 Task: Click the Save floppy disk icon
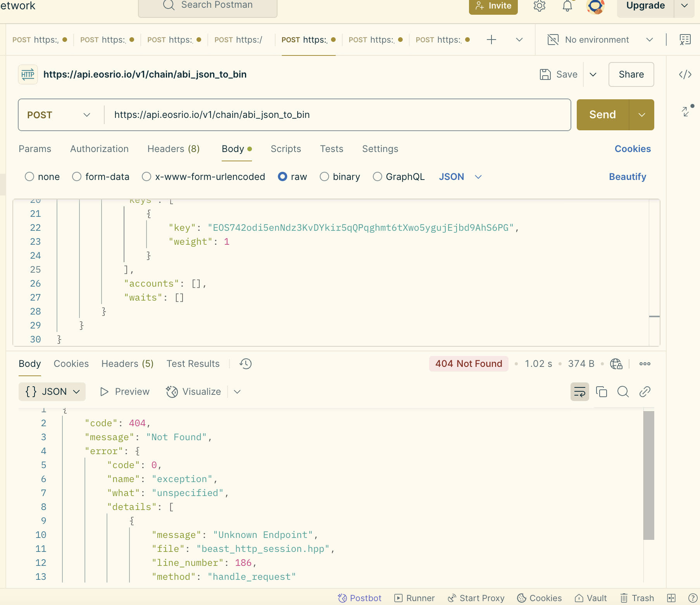pos(545,74)
